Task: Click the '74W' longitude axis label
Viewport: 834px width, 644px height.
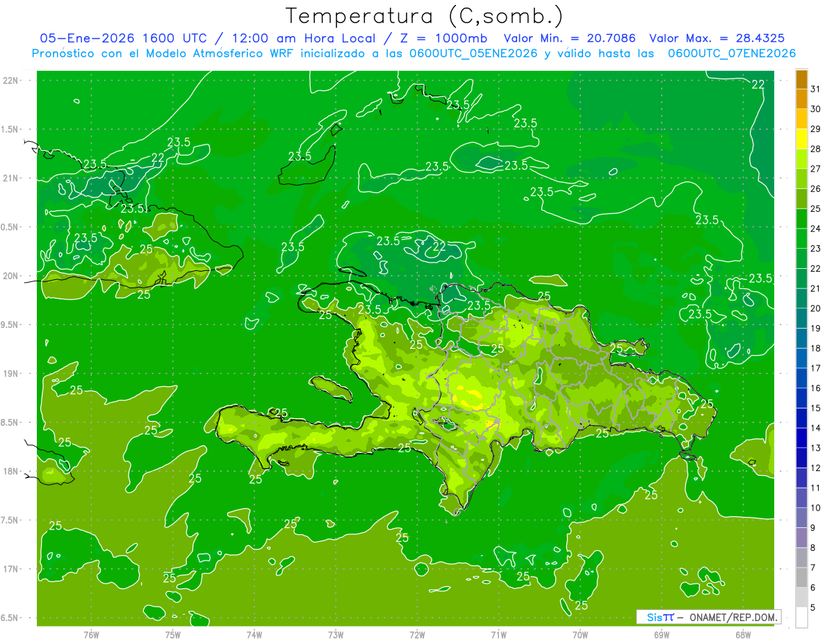Action: click(x=254, y=635)
